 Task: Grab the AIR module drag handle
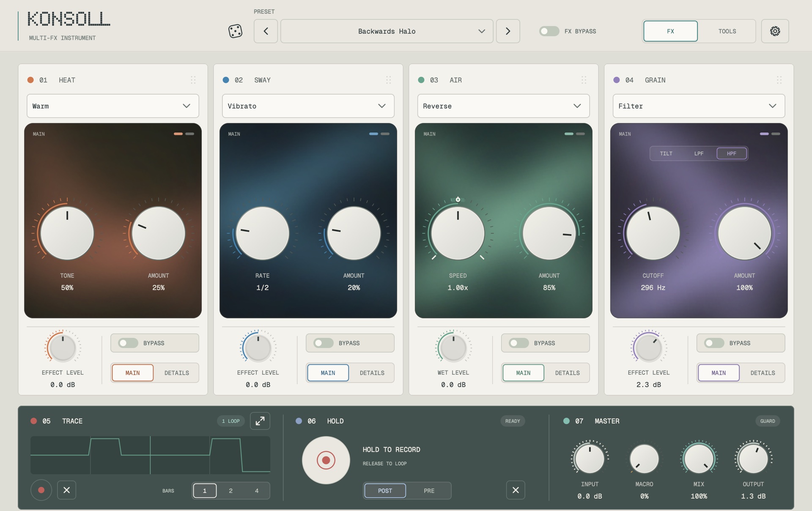pos(584,80)
